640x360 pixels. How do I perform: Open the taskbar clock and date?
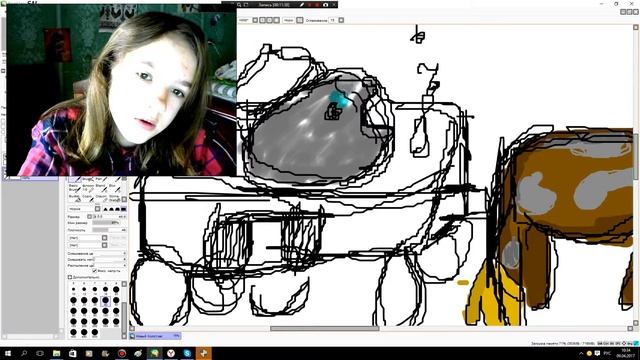click(625, 353)
